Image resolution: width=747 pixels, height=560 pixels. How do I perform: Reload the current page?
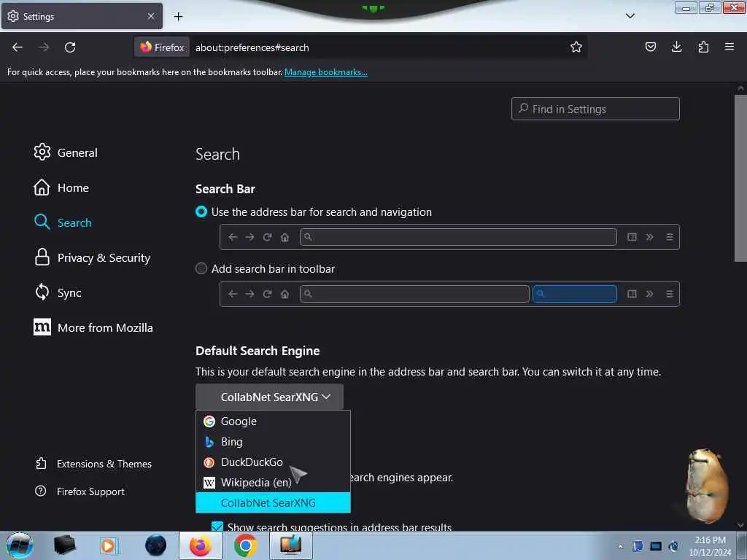(x=70, y=47)
